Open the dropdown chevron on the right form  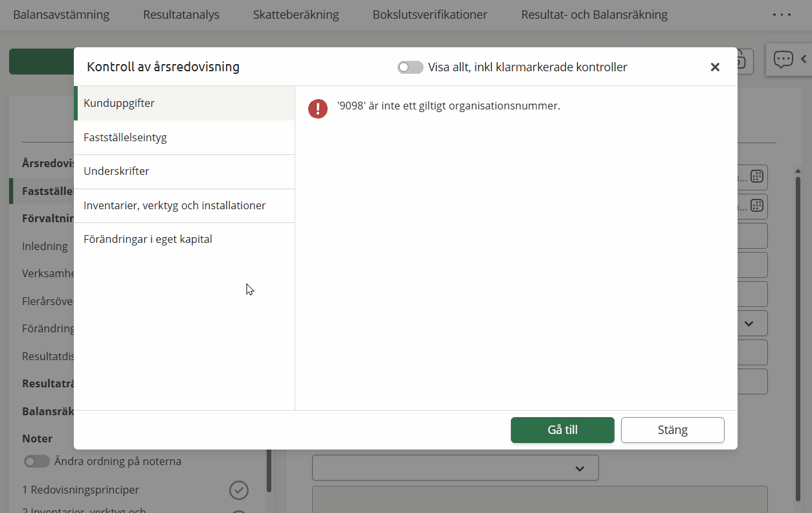coord(749,323)
